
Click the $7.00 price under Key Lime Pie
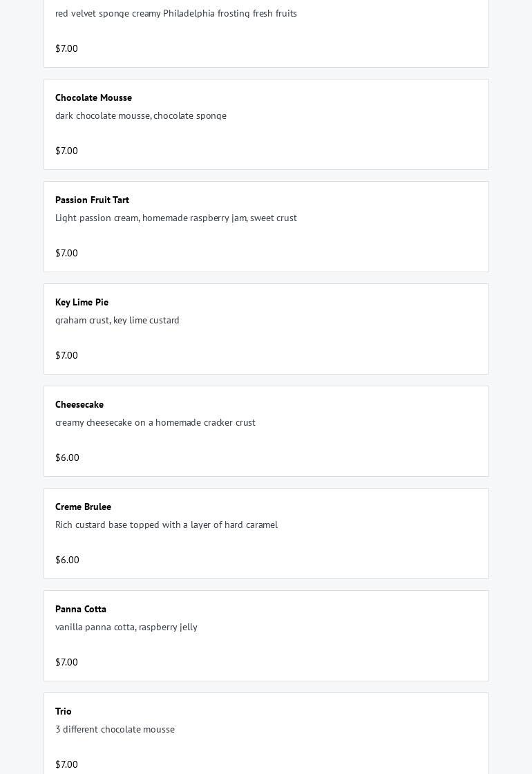[x=66, y=355]
